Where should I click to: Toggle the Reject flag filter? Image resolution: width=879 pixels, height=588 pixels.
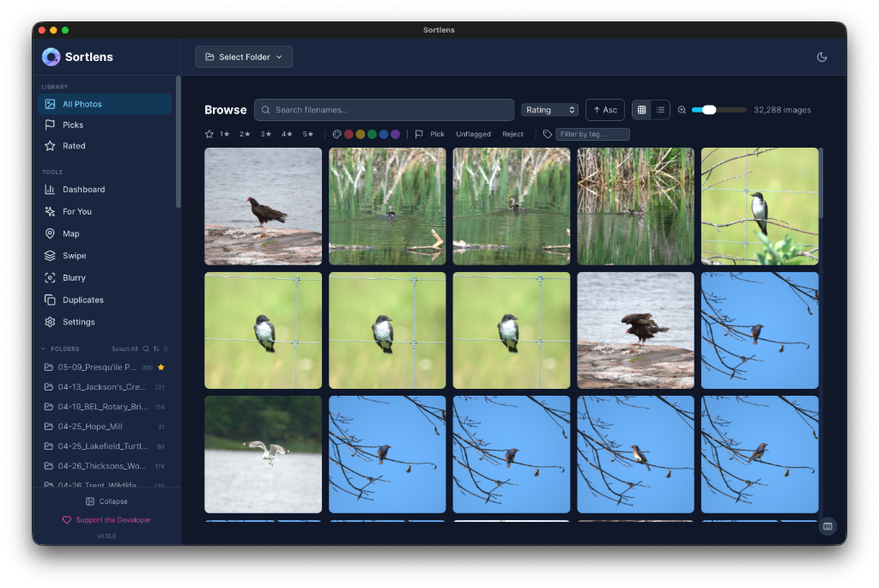513,134
